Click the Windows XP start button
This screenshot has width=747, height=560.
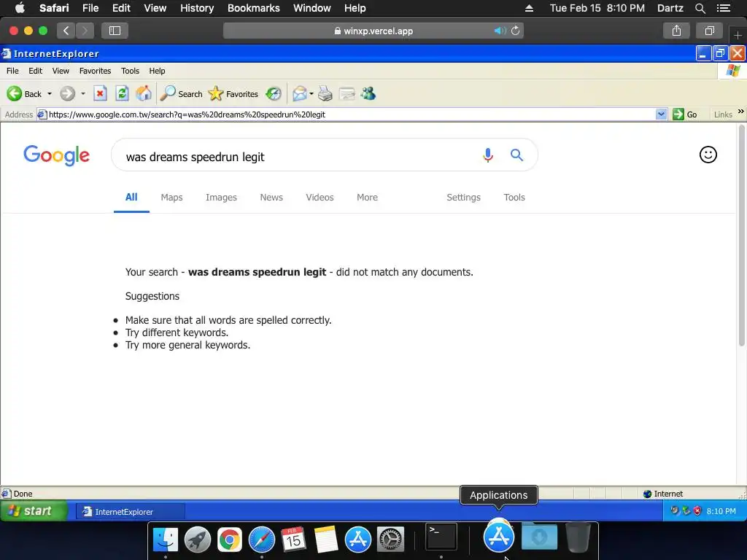pos(34,511)
